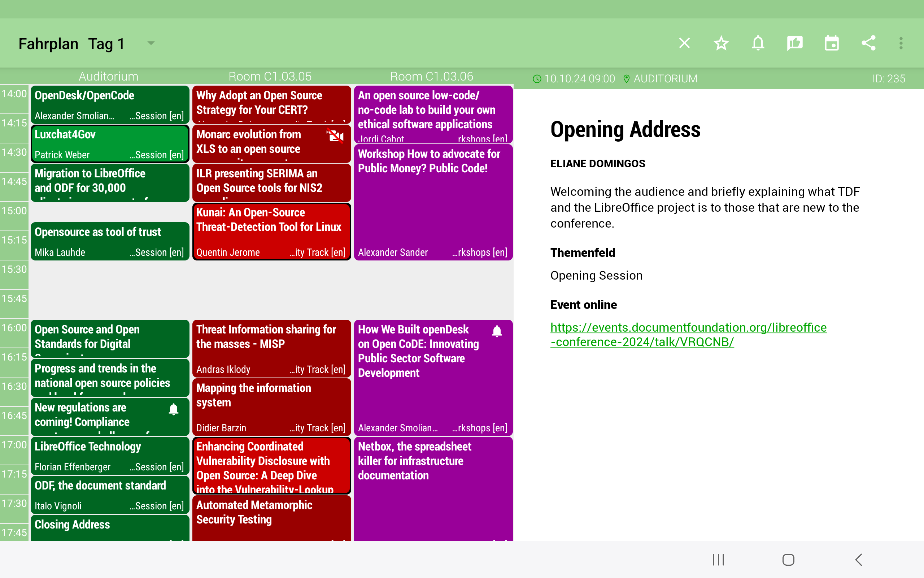Click the alarm bell on openDesk workshop
The height and width of the screenshot is (578, 924).
tap(497, 331)
